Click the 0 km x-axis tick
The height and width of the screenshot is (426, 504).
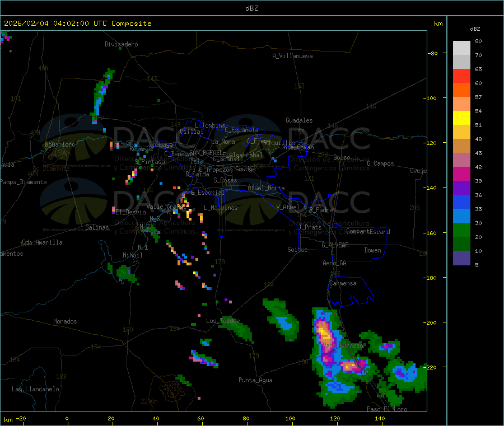tap(67, 418)
